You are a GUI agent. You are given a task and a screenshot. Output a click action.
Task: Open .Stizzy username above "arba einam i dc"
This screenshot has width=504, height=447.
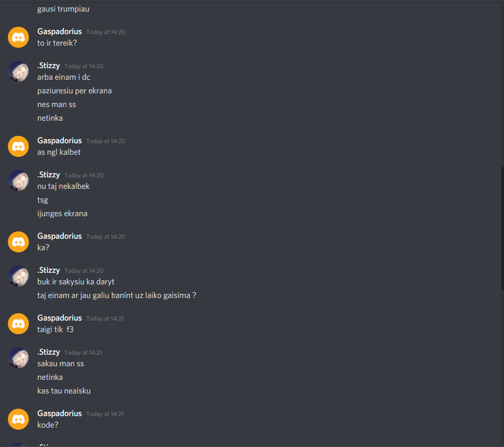(48, 66)
